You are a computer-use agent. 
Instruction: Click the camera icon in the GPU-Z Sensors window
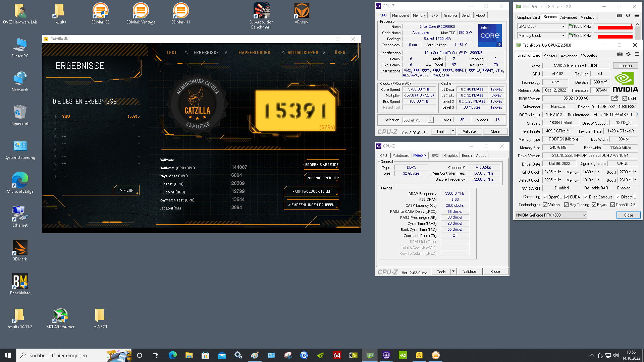pos(620,15)
